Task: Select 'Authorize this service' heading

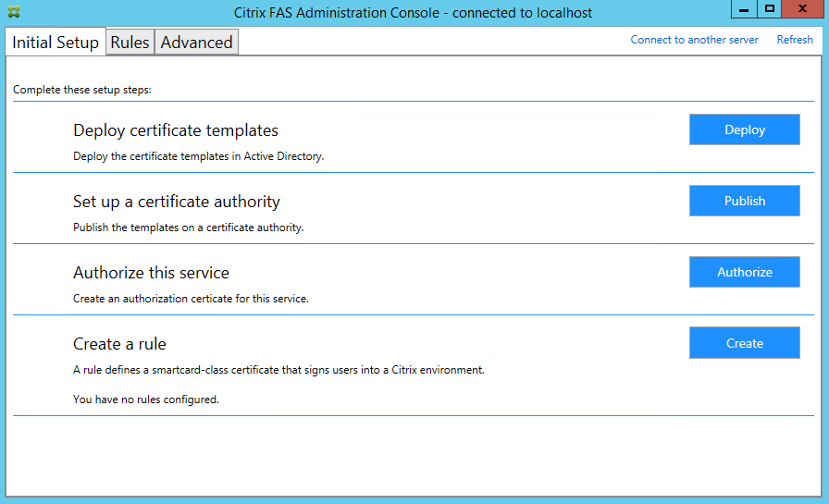Action: tap(151, 273)
